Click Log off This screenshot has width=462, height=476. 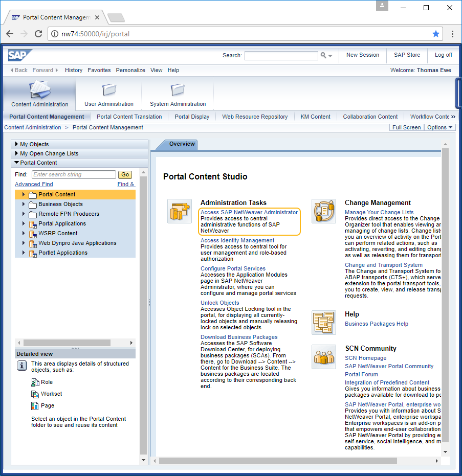point(444,55)
